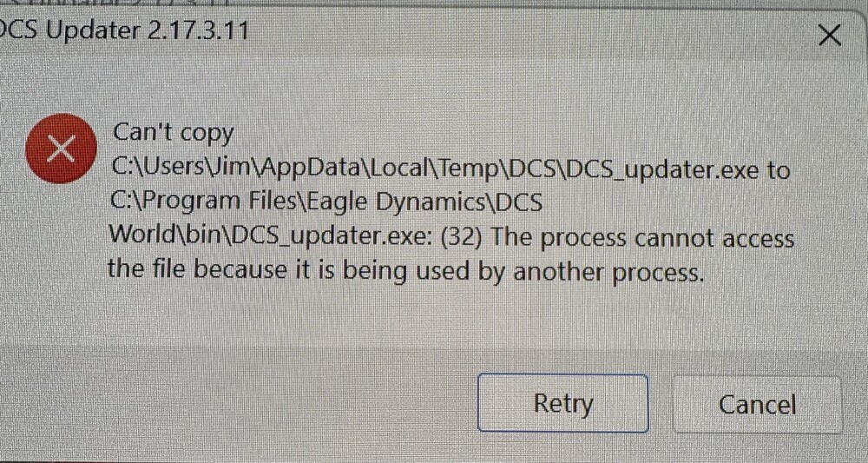Click the DCS Updater 2.17.3.11 title
This screenshot has width=868, height=463.
[x=124, y=30]
